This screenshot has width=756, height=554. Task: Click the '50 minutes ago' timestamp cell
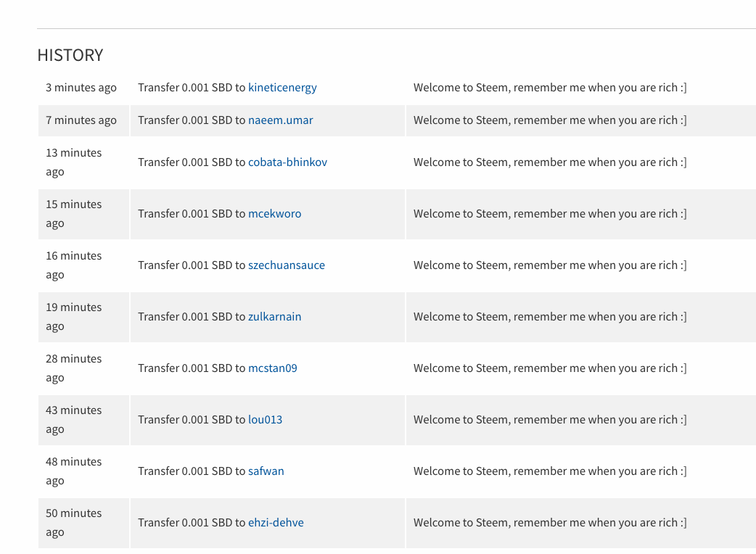(x=73, y=523)
